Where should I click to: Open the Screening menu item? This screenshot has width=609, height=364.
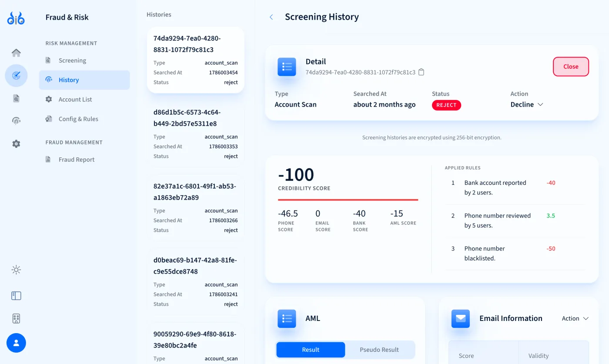[x=84, y=60]
